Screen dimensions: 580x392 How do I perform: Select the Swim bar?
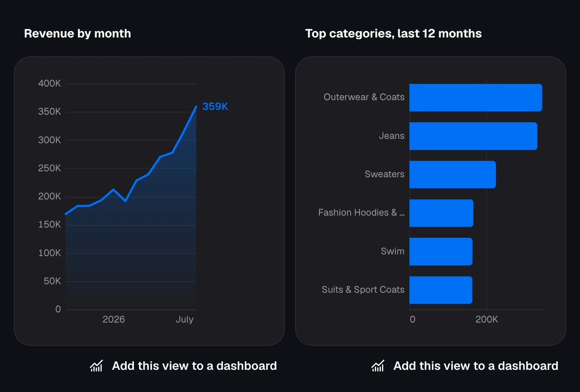coord(441,251)
